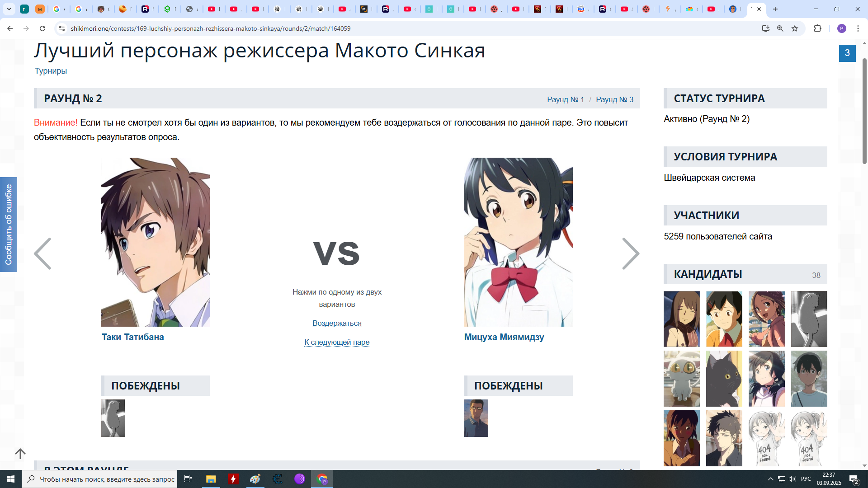Image resolution: width=868 pixels, height=488 pixels.
Task: Show hidden system tray icons
Action: (770, 479)
